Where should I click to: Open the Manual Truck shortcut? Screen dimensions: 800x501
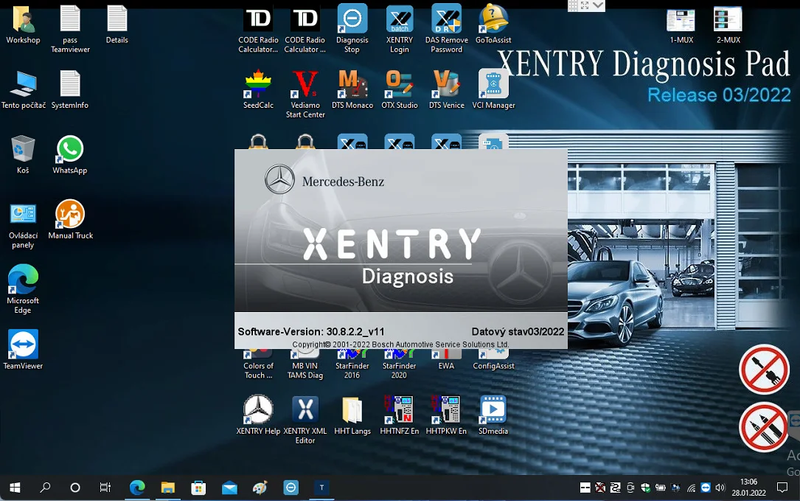click(70, 220)
